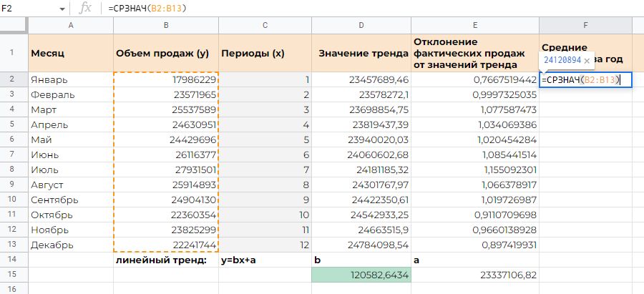Click deviation value 1,155092301

(x=475, y=170)
